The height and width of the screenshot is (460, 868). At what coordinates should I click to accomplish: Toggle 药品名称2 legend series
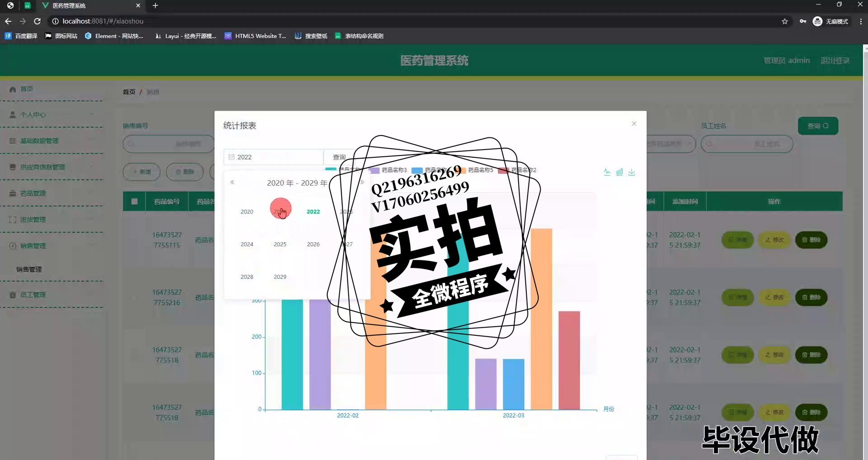(517, 170)
